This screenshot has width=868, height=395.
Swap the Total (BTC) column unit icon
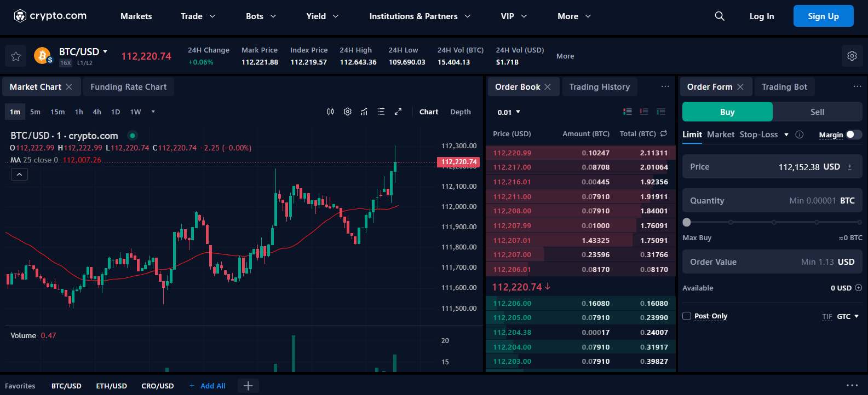pyautogui.click(x=664, y=133)
